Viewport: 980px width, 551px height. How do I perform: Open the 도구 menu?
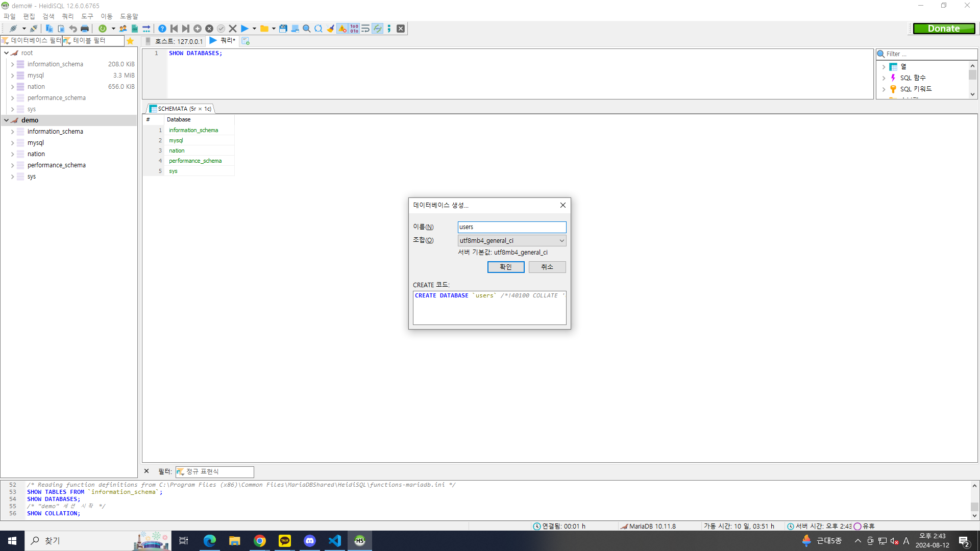[x=87, y=16]
